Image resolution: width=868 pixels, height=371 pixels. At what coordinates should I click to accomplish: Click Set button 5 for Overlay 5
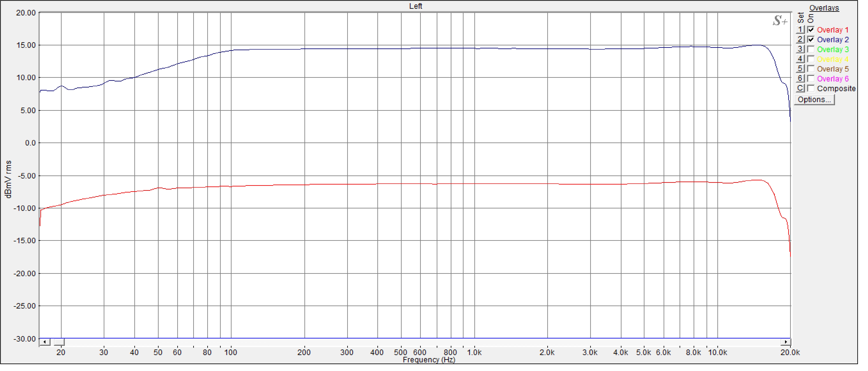point(800,69)
